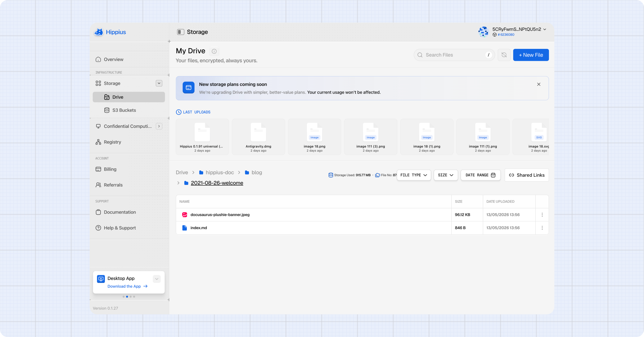Open actions menu for docusaurus-plushie-banner.jpeg
The width and height of the screenshot is (644, 337).
(542, 215)
